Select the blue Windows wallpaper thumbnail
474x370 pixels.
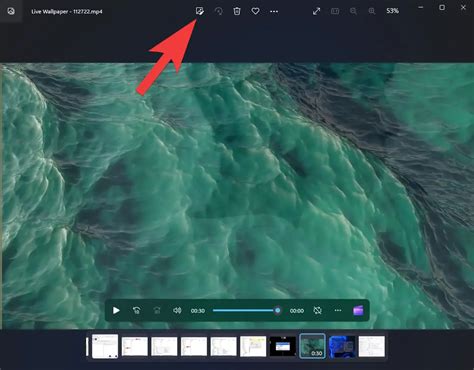click(x=342, y=347)
